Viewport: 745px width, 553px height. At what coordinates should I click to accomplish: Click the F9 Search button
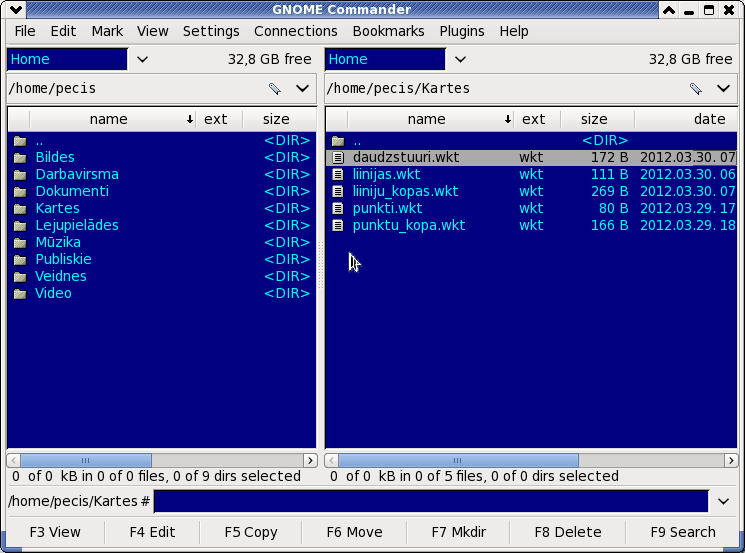[x=683, y=532]
